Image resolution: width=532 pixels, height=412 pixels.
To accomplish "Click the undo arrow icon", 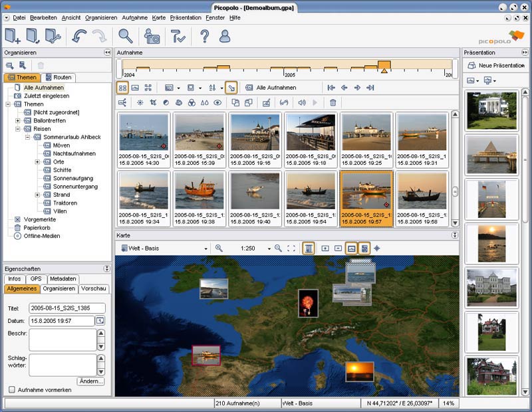I will point(79,36).
